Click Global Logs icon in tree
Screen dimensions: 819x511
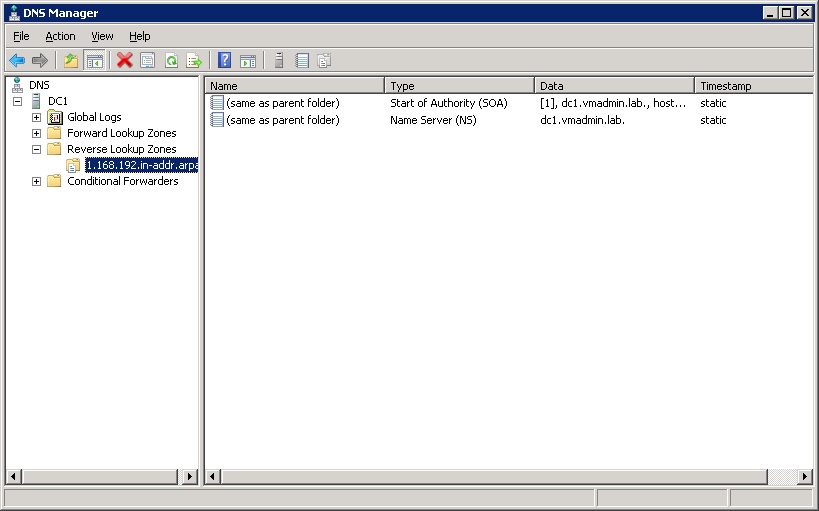click(55, 117)
